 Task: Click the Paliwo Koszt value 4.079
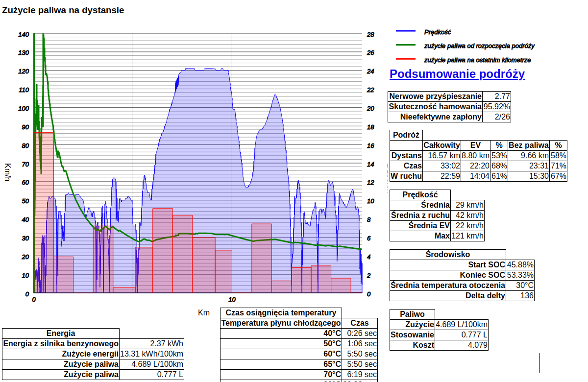pos(461,345)
